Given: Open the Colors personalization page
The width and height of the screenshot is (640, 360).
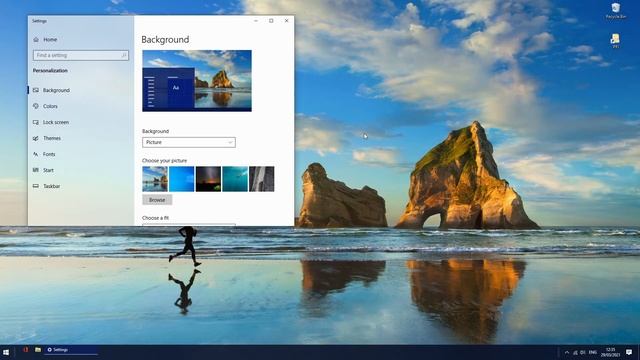Looking at the screenshot, I should tap(45, 106).
